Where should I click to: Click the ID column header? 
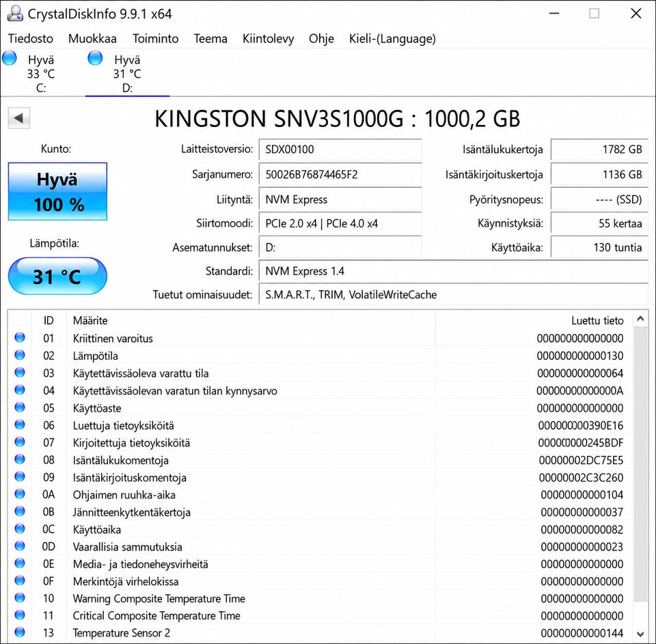point(49,320)
